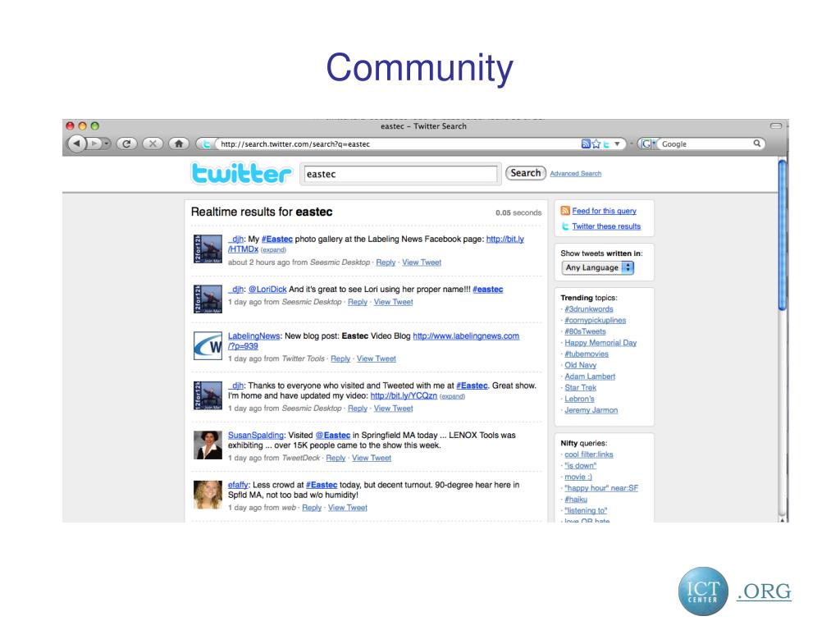The image size is (840, 630).
Task: Open trending topic #80sTweets
Action: point(585,331)
